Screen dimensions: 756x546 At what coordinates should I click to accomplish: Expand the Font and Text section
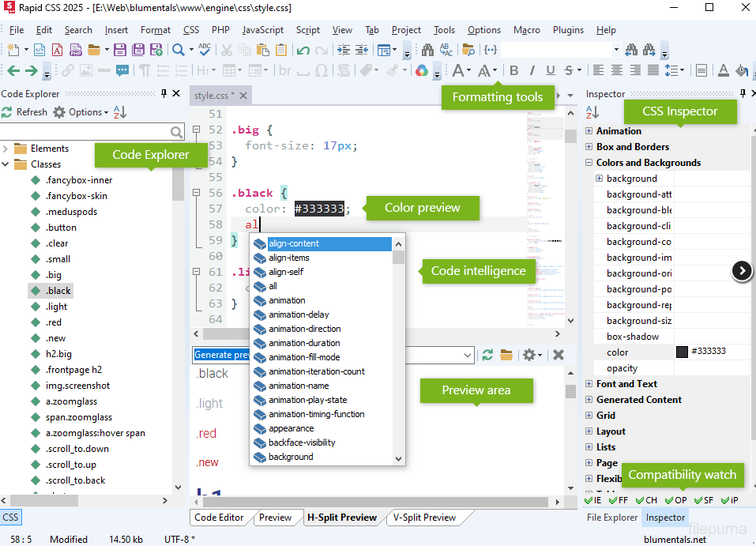589,384
